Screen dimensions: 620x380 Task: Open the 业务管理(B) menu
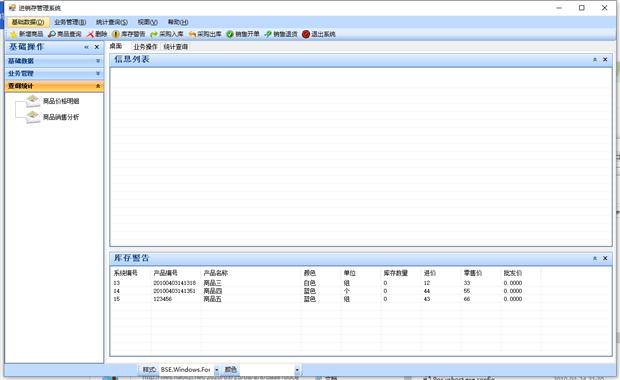pos(70,22)
